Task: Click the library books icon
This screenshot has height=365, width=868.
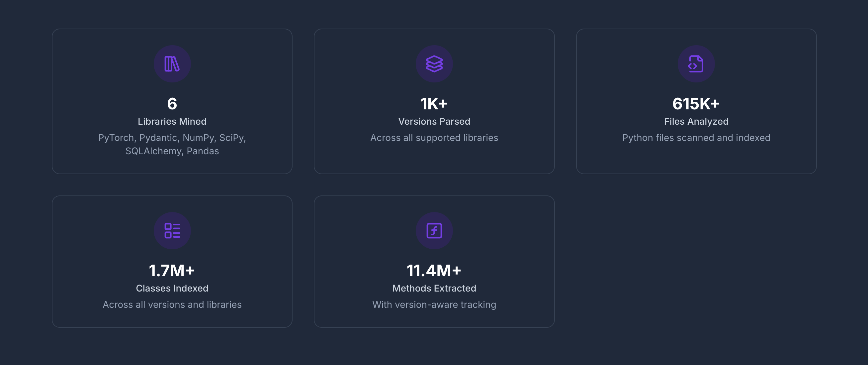Action: coord(172,64)
